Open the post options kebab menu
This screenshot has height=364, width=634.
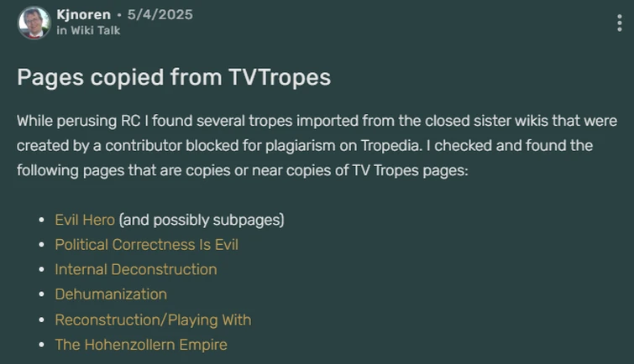click(620, 23)
